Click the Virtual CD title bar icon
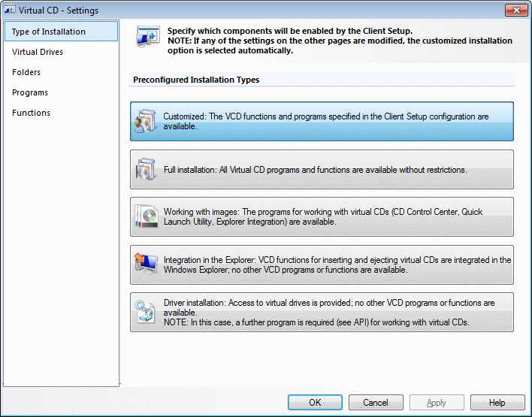The image size is (532, 417). coord(11,11)
